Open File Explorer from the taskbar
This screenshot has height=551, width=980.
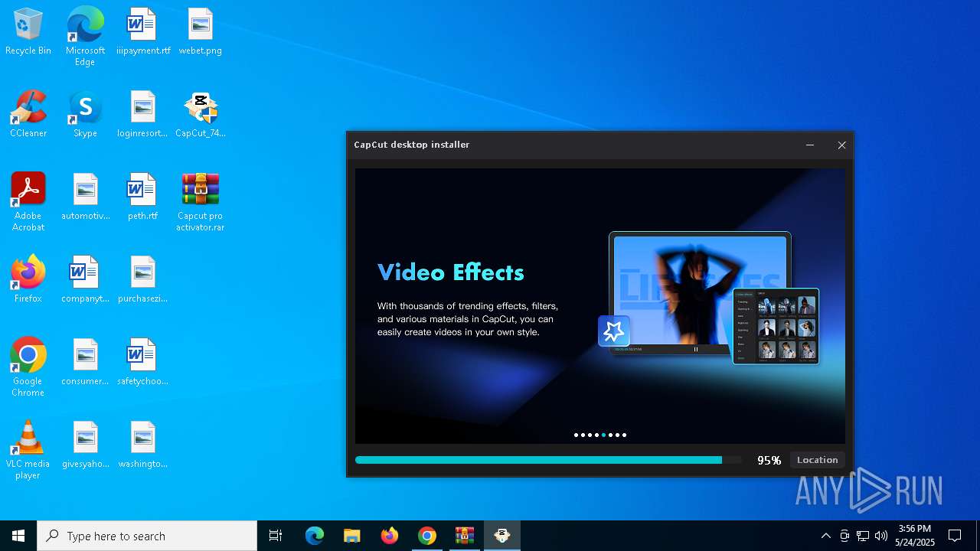(351, 536)
